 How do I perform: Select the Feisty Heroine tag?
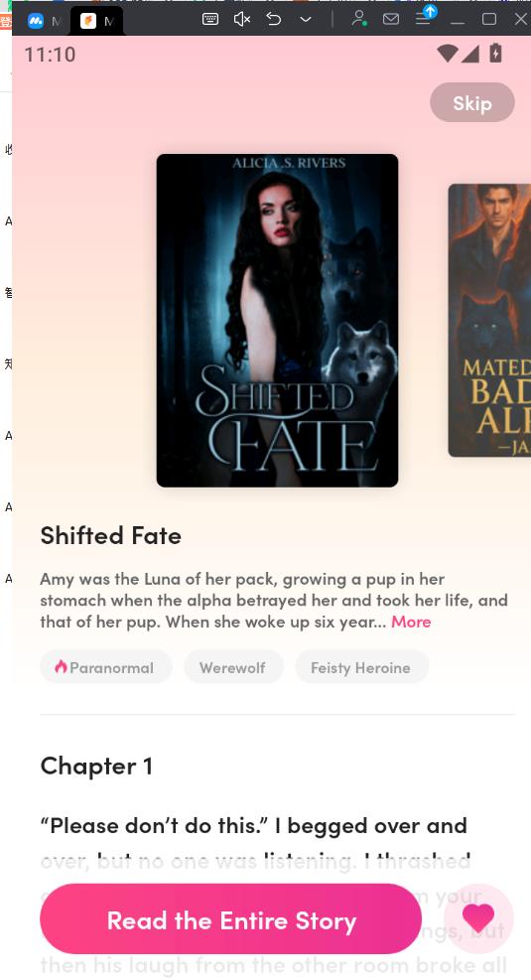coord(361,667)
